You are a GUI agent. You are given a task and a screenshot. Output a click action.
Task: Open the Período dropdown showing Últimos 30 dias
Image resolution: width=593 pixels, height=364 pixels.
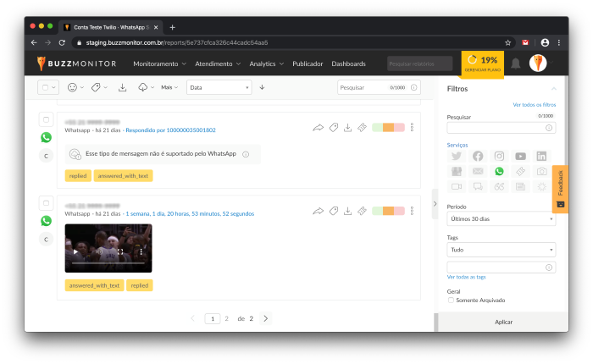coord(501,218)
